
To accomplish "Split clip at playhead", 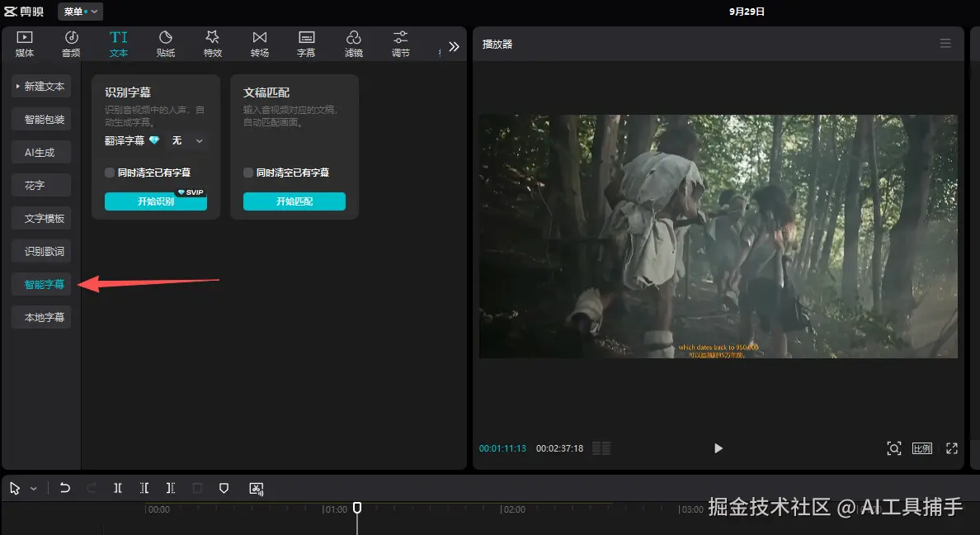I will point(117,488).
